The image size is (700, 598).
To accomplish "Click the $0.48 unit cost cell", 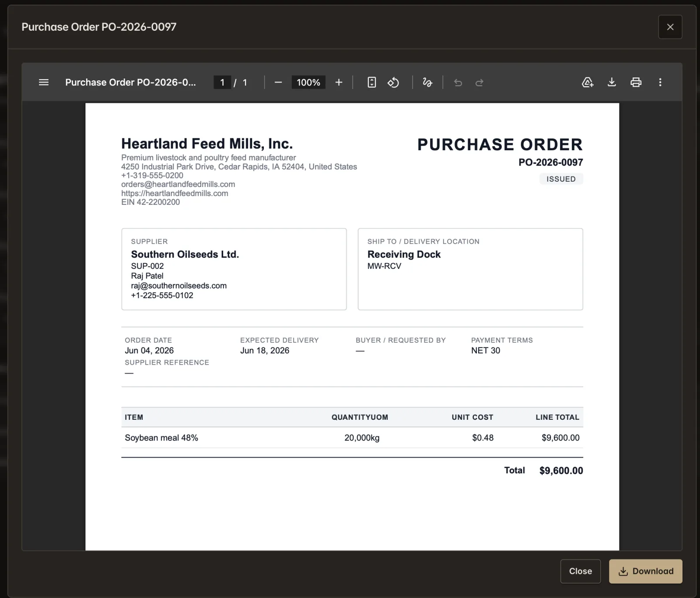I will click(483, 438).
